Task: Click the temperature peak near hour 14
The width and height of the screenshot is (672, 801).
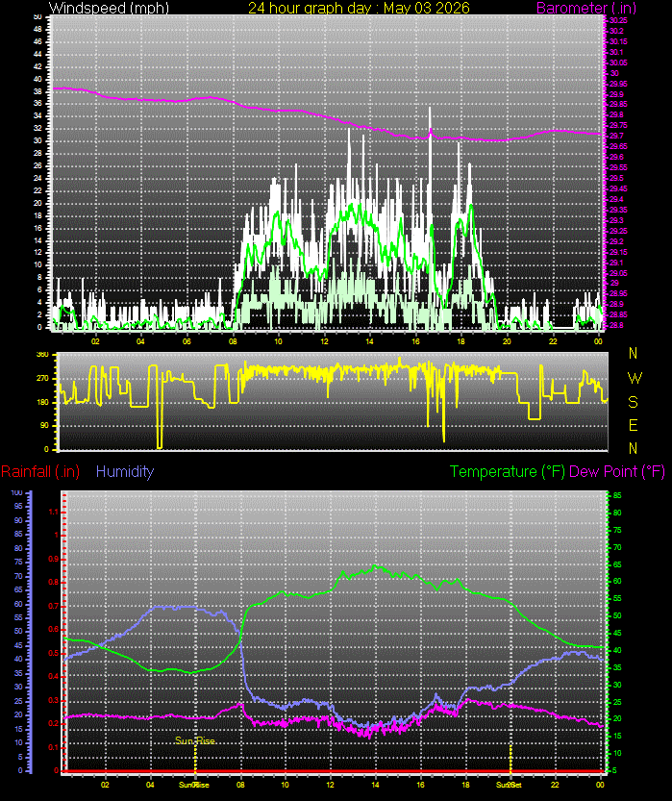Action: (375, 566)
